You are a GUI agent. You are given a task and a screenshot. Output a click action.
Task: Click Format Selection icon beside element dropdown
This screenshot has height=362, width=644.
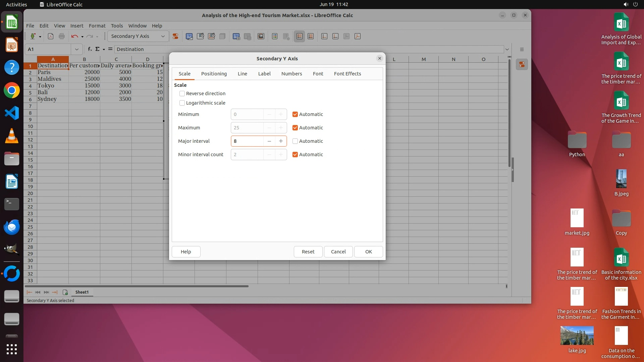tap(175, 36)
